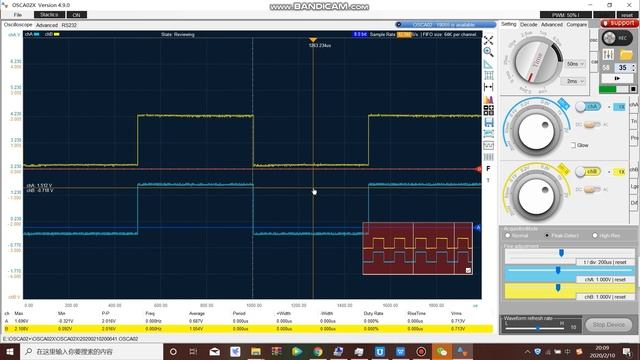
Task: Click the Windows Start button
Action: point(10,351)
